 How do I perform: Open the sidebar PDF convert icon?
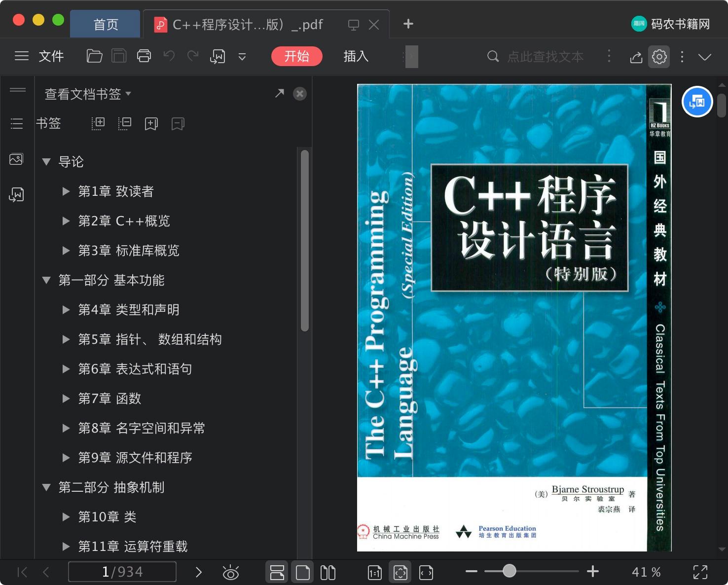[x=16, y=194]
